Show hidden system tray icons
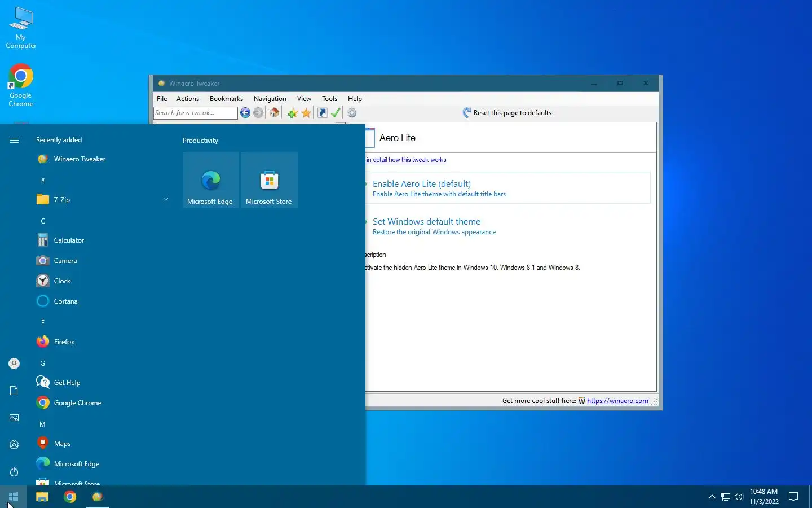The height and width of the screenshot is (508, 812). (x=712, y=497)
